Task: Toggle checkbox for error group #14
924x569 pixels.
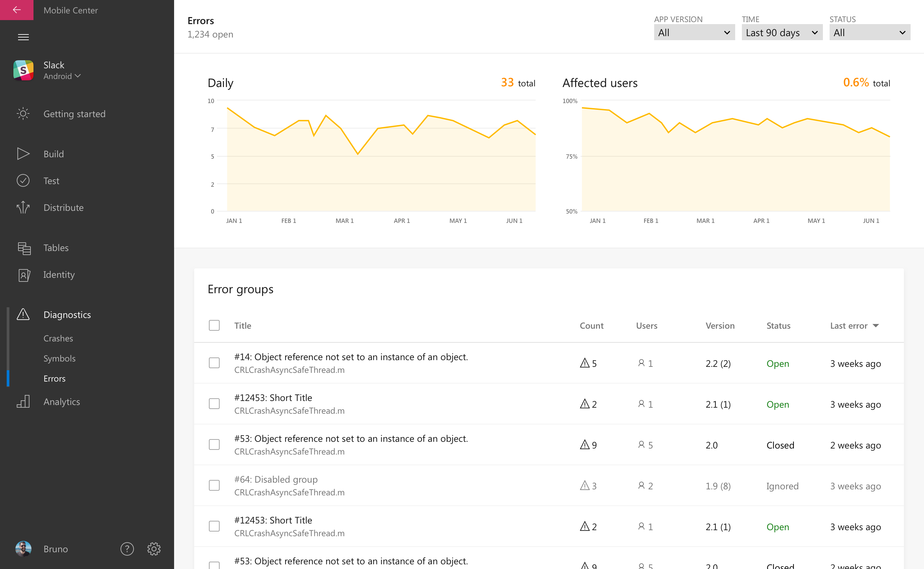Action: point(214,363)
